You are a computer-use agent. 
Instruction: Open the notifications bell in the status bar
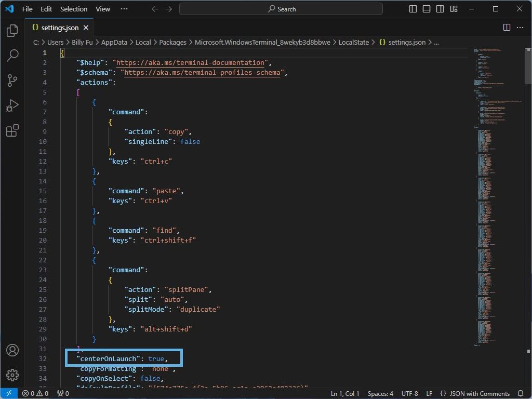click(521, 393)
